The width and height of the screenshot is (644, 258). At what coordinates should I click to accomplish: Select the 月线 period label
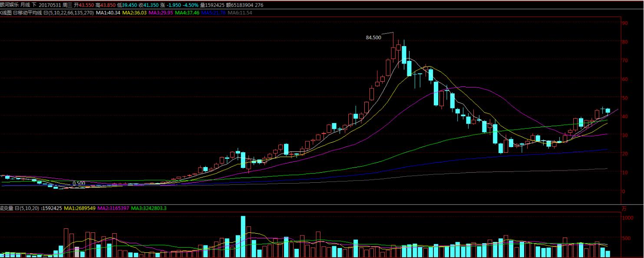[x=25, y=5]
